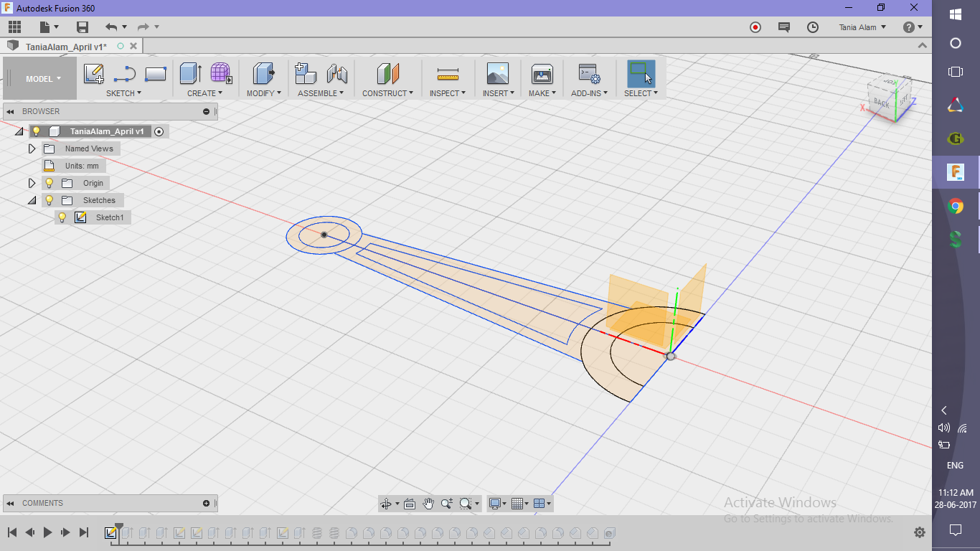The image size is (980, 551).
Task: Click the 3D Print make icon
Action: pos(542,73)
